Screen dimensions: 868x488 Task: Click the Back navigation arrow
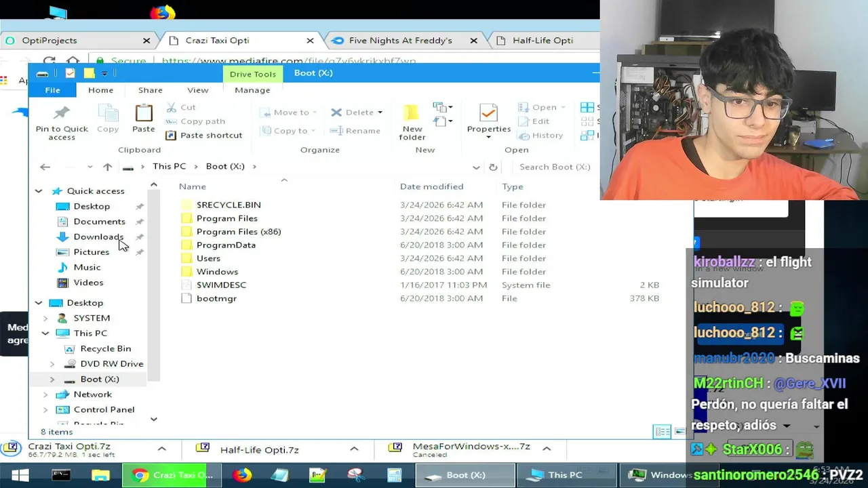pyautogui.click(x=45, y=167)
